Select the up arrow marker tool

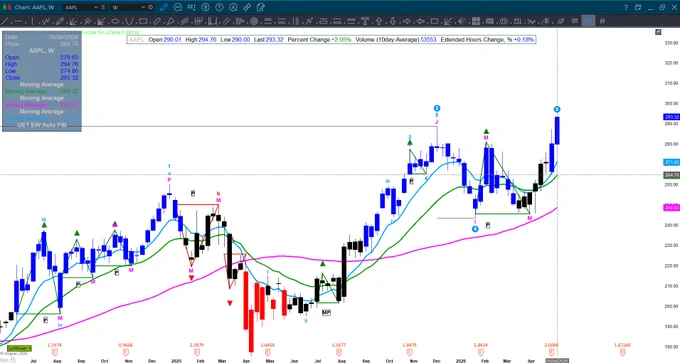379,21
